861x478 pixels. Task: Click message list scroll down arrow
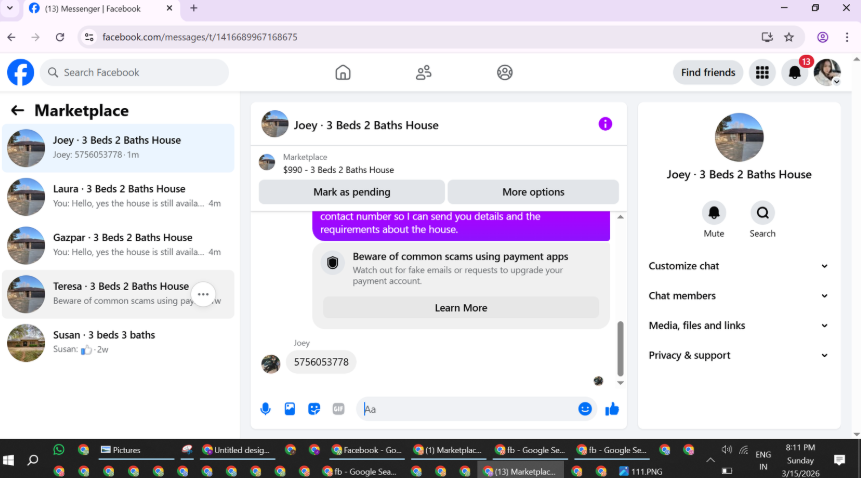point(620,383)
